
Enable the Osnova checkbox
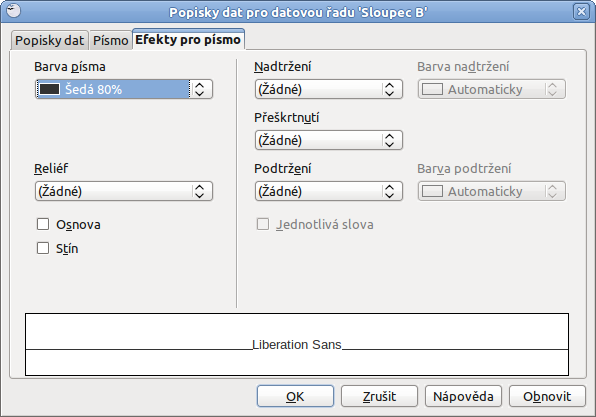click(43, 224)
